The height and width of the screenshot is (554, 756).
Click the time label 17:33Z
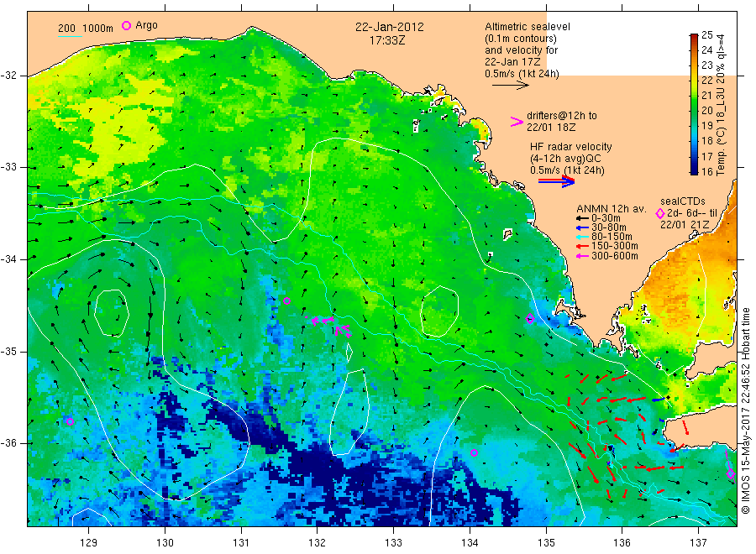[387, 40]
